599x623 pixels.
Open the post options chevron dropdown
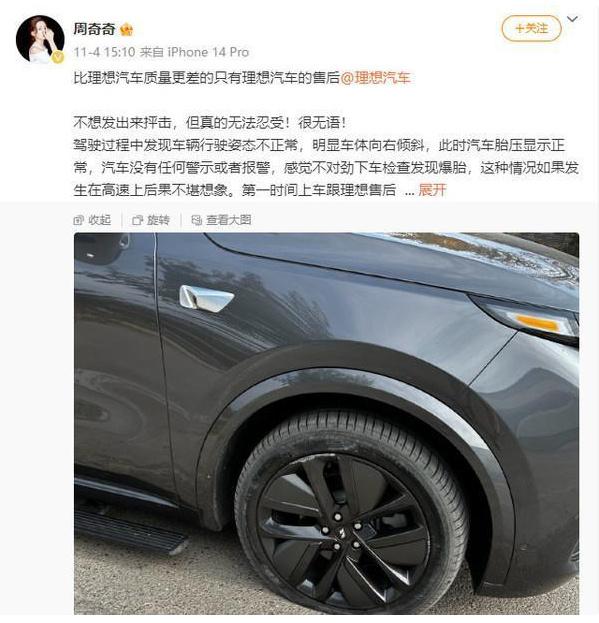click(x=572, y=19)
